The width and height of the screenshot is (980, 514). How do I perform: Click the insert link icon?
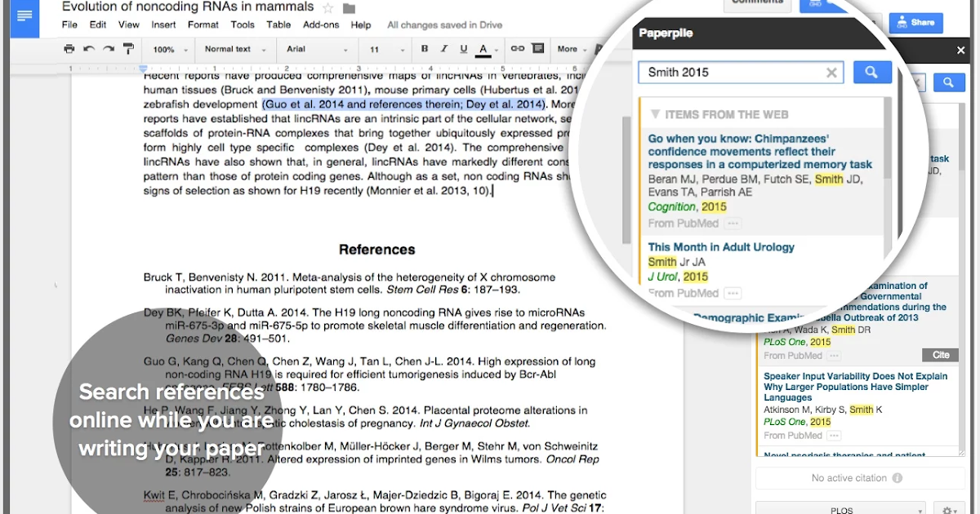pyautogui.click(x=517, y=49)
